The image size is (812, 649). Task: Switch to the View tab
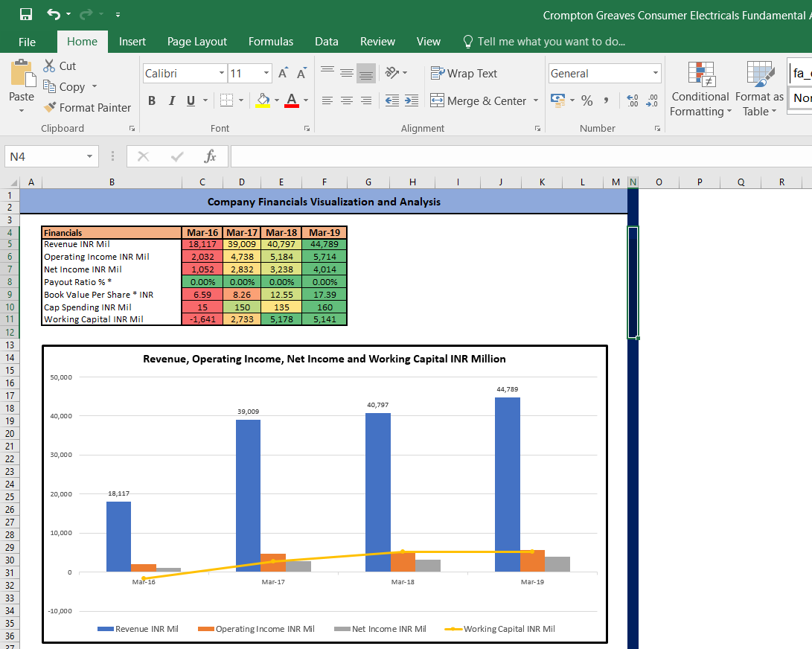click(428, 42)
